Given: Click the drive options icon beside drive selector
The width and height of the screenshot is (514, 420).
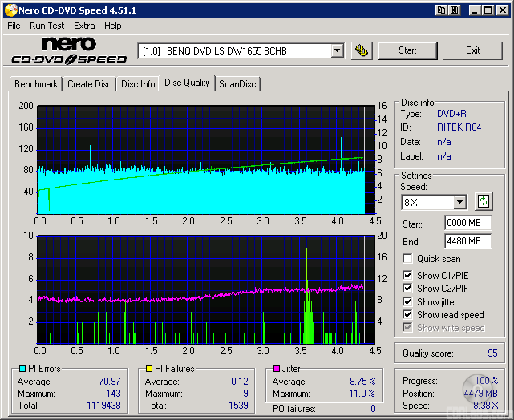Looking at the screenshot, I should click(x=362, y=50).
